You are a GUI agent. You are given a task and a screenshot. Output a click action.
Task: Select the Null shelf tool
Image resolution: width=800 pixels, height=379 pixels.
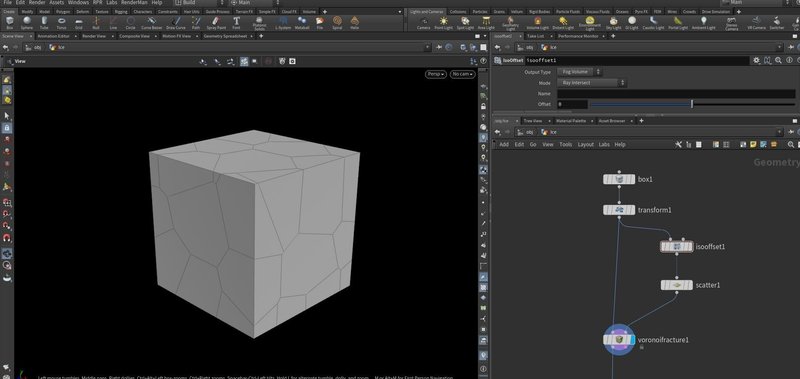pos(96,22)
